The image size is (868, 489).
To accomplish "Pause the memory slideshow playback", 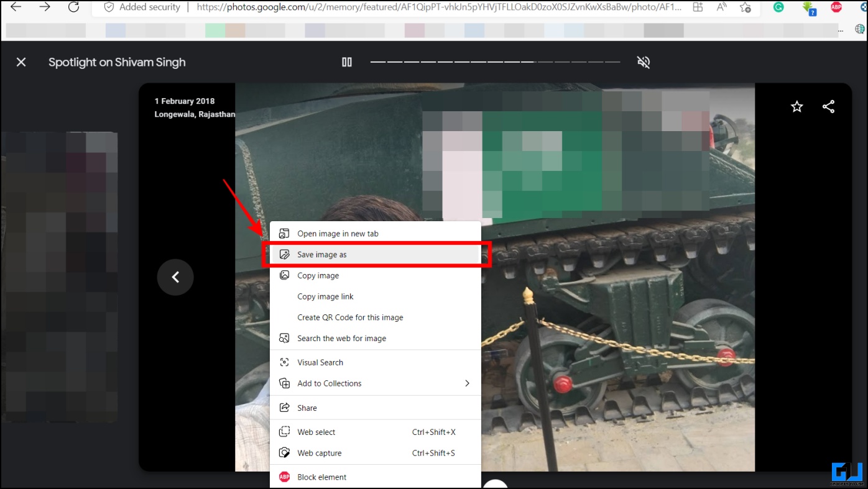I will coord(346,62).
